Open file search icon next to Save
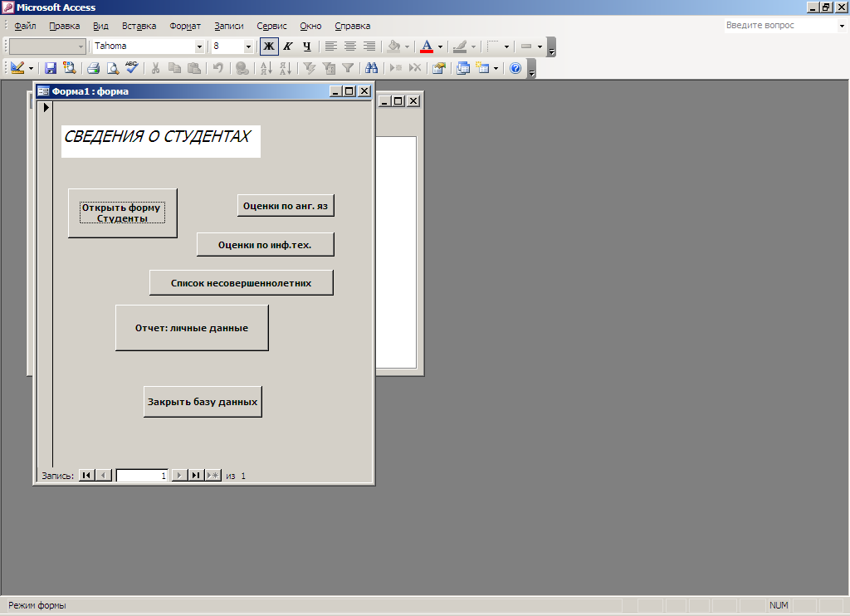 point(69,68)
